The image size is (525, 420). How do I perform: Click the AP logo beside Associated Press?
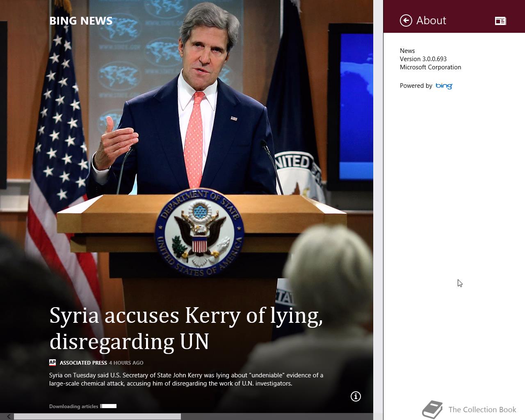coord(52,363)
